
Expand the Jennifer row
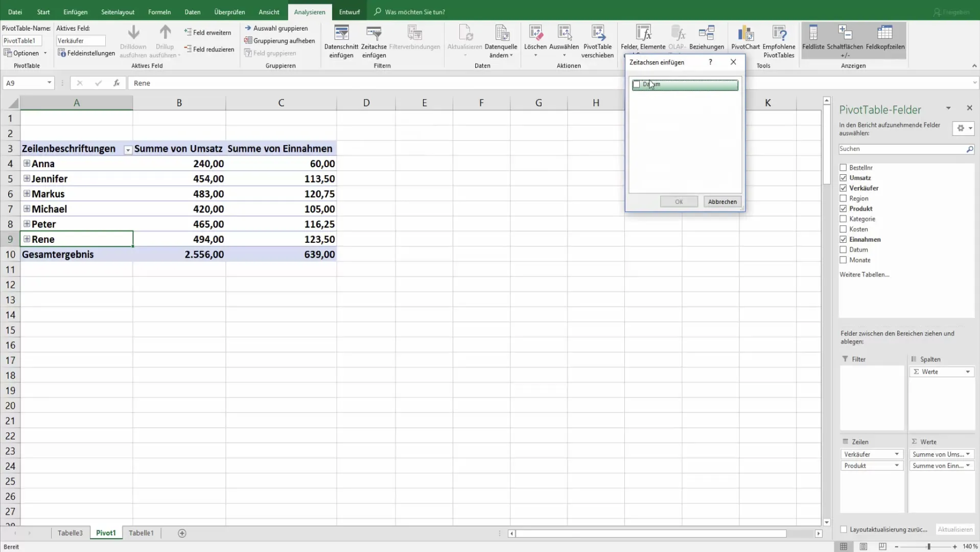pos(27,178)
